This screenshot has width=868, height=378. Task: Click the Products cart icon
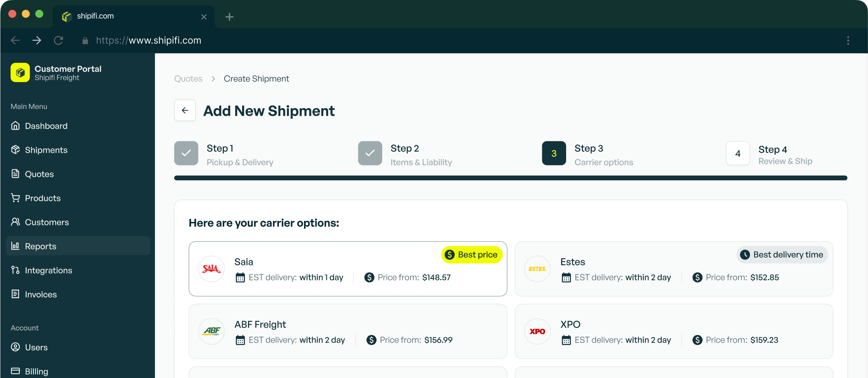(15, 198)
